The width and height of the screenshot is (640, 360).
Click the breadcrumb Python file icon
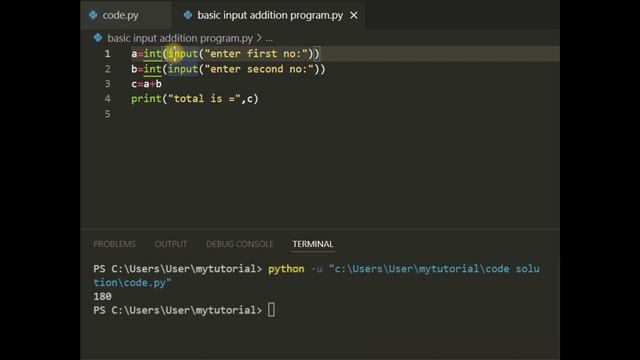point(98,38)
